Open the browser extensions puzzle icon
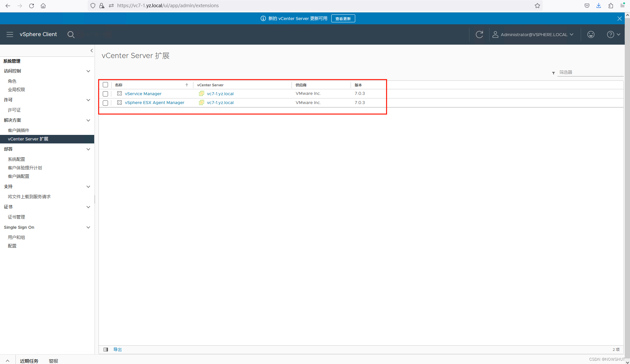The width and height of the screenshot is (630, 364). 611,6
